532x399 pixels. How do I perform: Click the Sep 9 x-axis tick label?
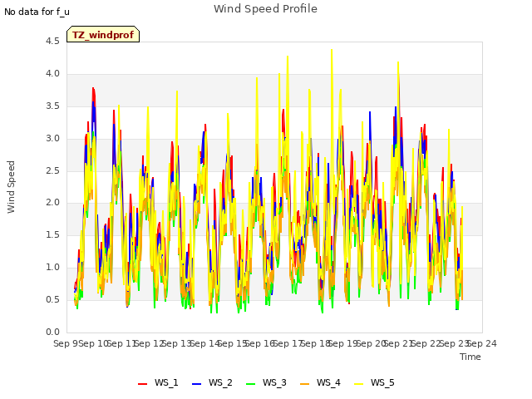coord(66,343)
